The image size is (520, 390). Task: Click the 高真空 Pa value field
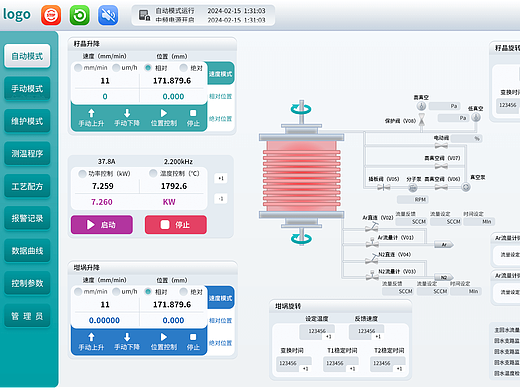pyautogui.click(x=444, y=106)
